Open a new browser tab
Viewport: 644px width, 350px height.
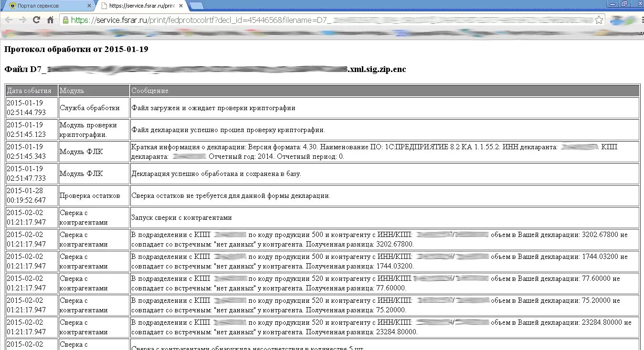196,6
